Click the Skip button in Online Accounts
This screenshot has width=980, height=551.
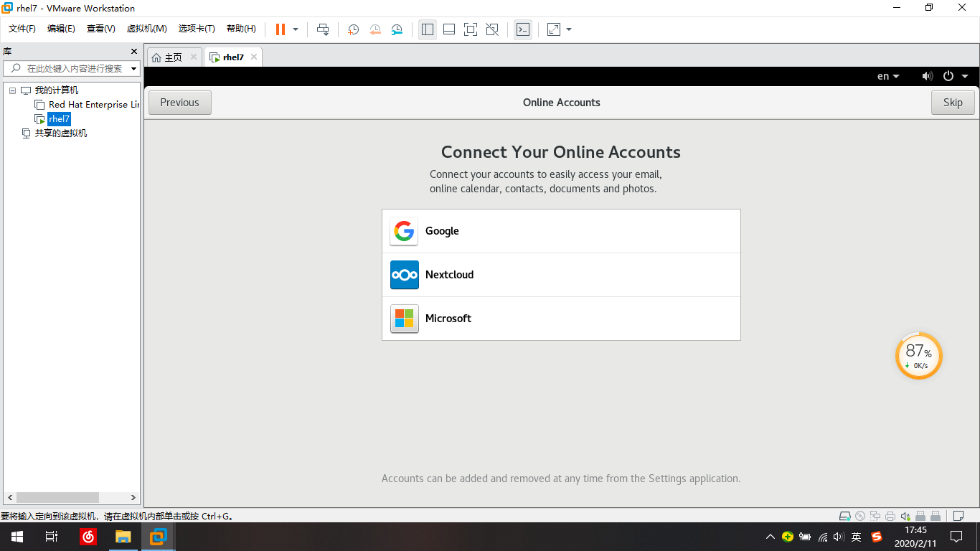pyautogui.click(x=953, y=103)
